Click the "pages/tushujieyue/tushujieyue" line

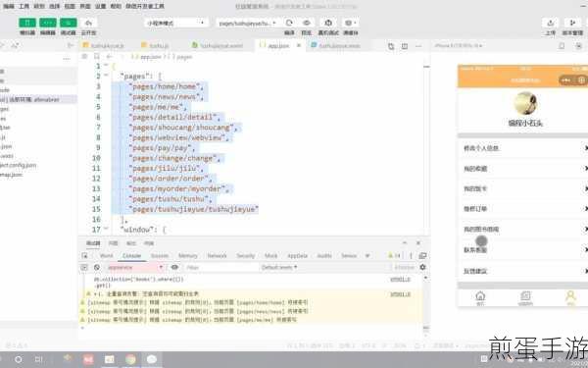[193, 209]
